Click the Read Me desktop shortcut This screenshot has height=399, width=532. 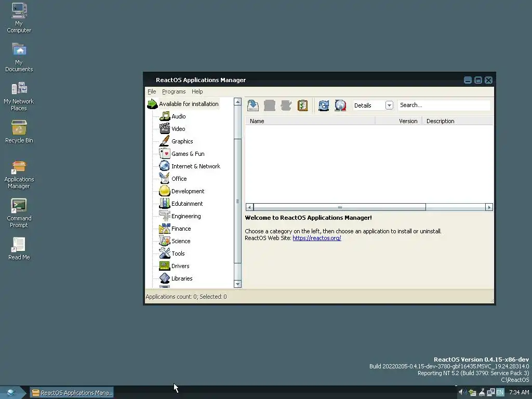(19, 249)
